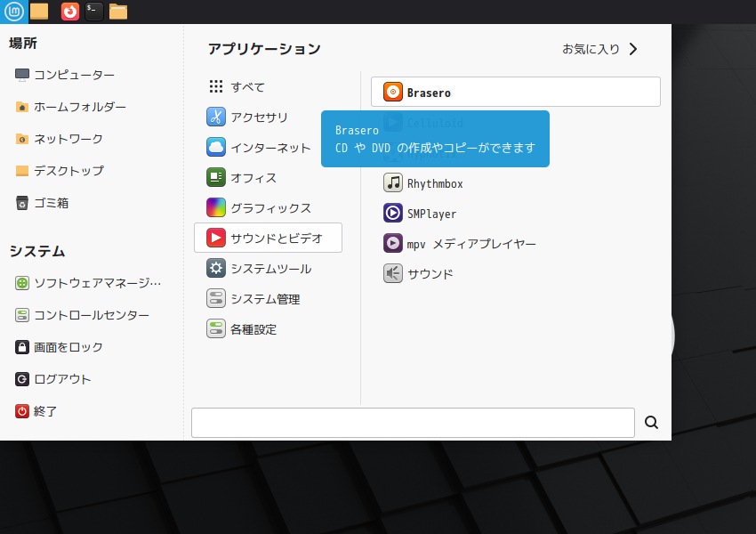Click the デスクトップ folder icon
The width and height of the screenshot is (756, 534).
(21, 171)
